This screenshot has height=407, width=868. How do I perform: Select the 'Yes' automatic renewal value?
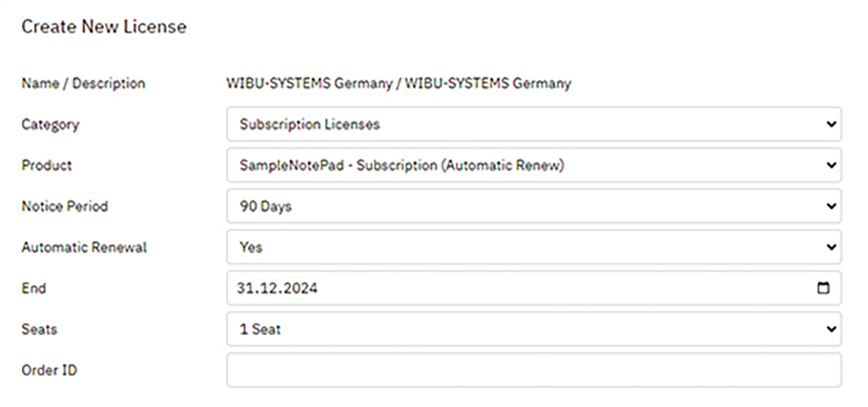[251, 247]
